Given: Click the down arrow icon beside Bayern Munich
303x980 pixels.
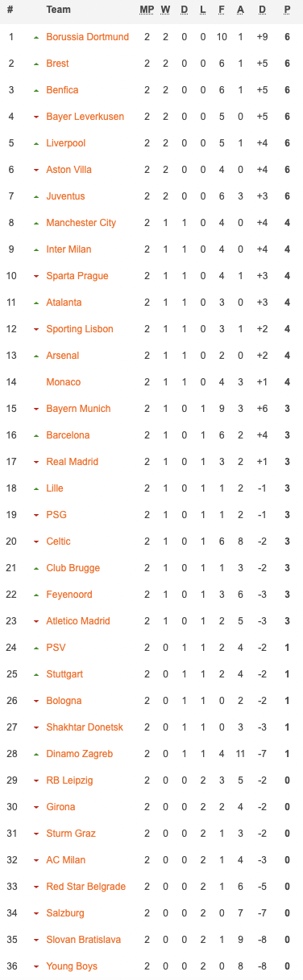Looking at the screenshot, I should point(35,409).
